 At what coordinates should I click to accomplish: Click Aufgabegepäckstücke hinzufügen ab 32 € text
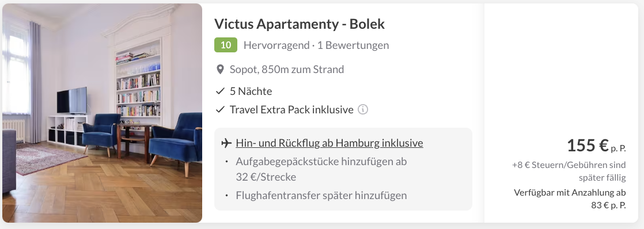click(x=321, y=169)
